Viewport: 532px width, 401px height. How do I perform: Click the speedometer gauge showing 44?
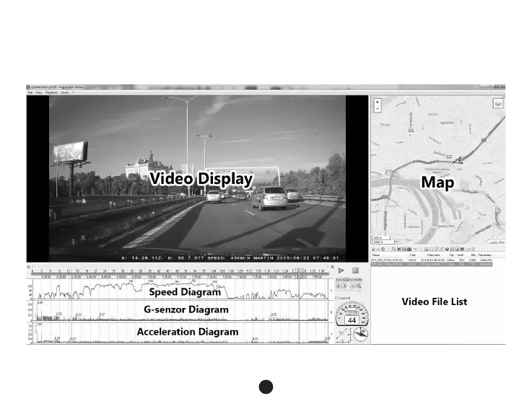(x=352, y=314)
